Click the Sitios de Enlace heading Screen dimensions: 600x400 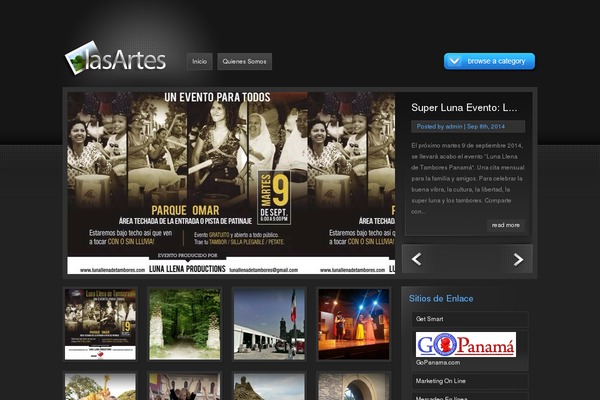click(x=441, y=299)
